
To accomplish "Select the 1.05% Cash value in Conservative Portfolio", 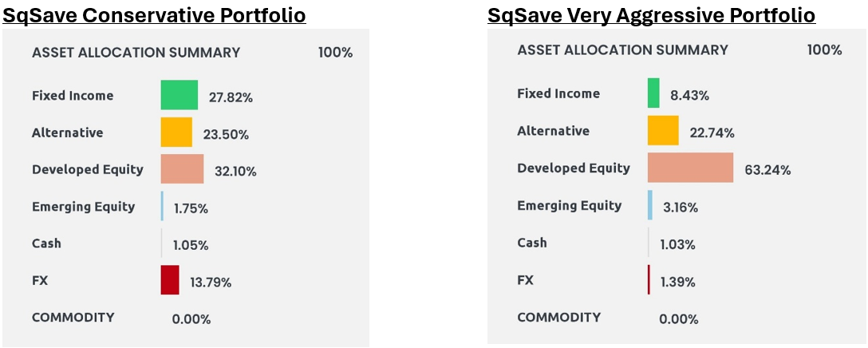I will click(191, 246).
